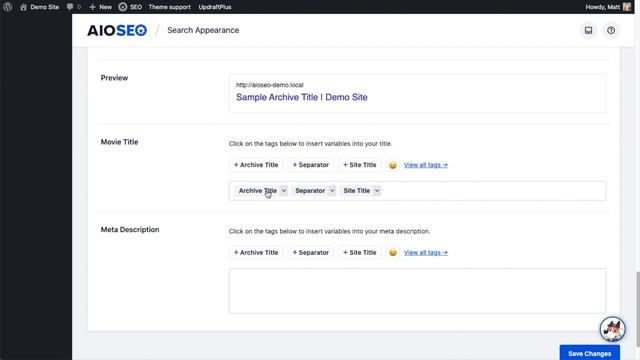This screenshot has height=360, width=640.
Task: Expand the Archive Title tag dropdown
Action: coord(284,191)
